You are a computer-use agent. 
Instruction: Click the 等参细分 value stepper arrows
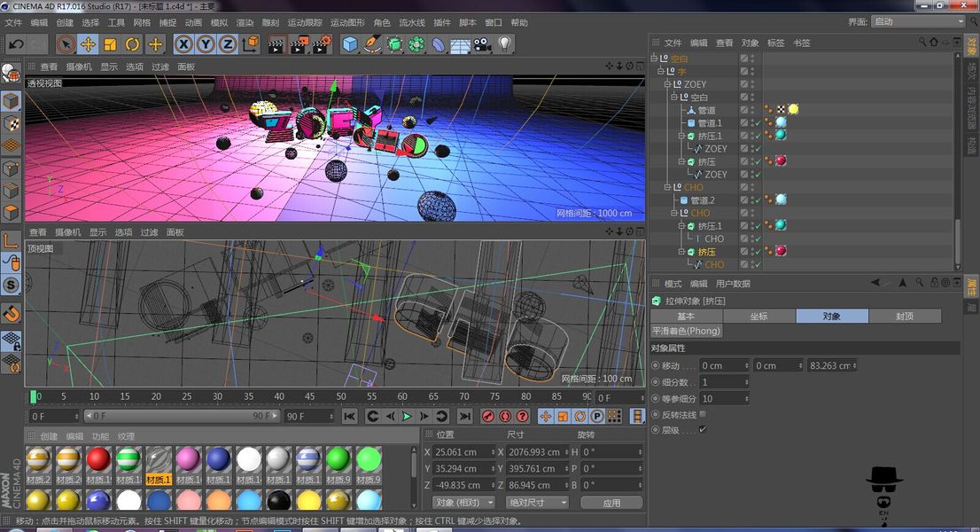[745, 398]
